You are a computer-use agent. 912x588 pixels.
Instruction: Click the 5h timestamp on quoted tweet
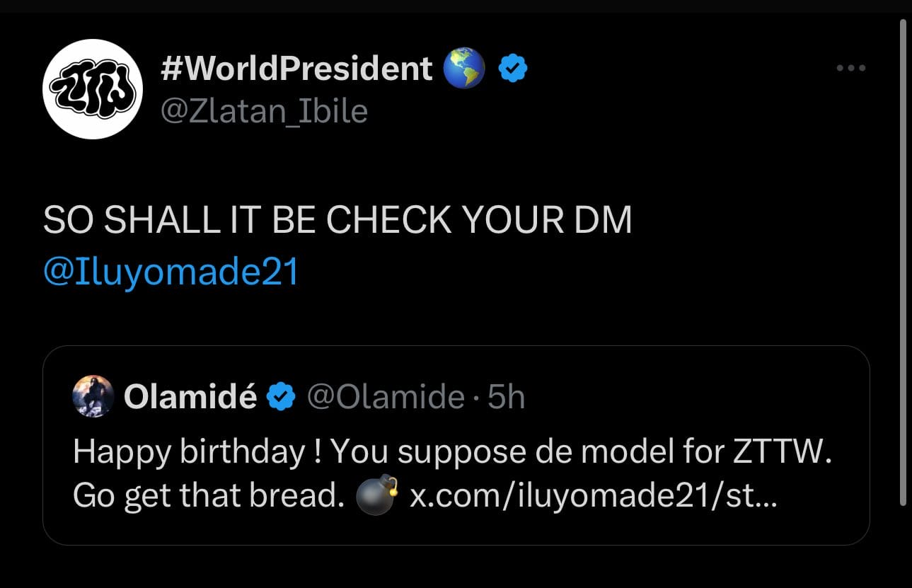507,398
